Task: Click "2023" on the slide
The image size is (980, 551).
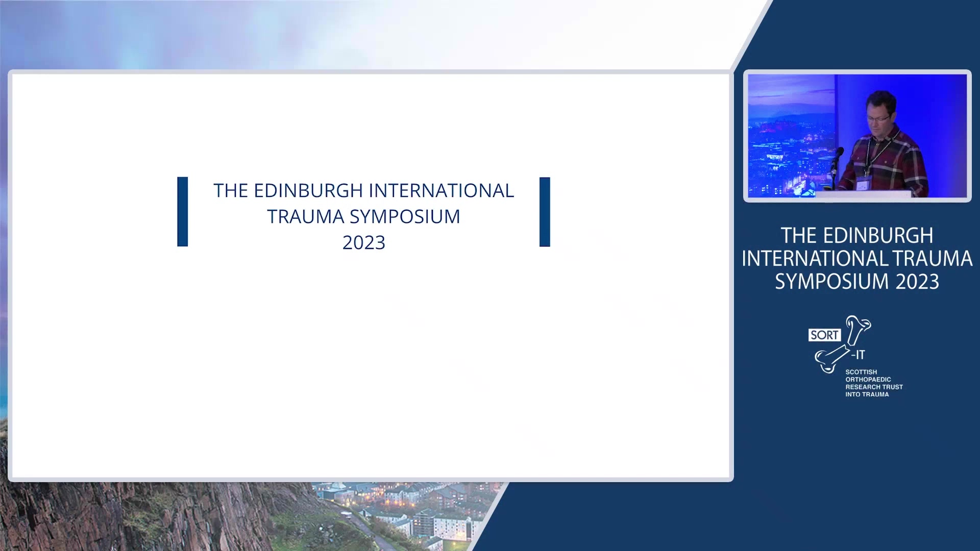Action: 363,243
